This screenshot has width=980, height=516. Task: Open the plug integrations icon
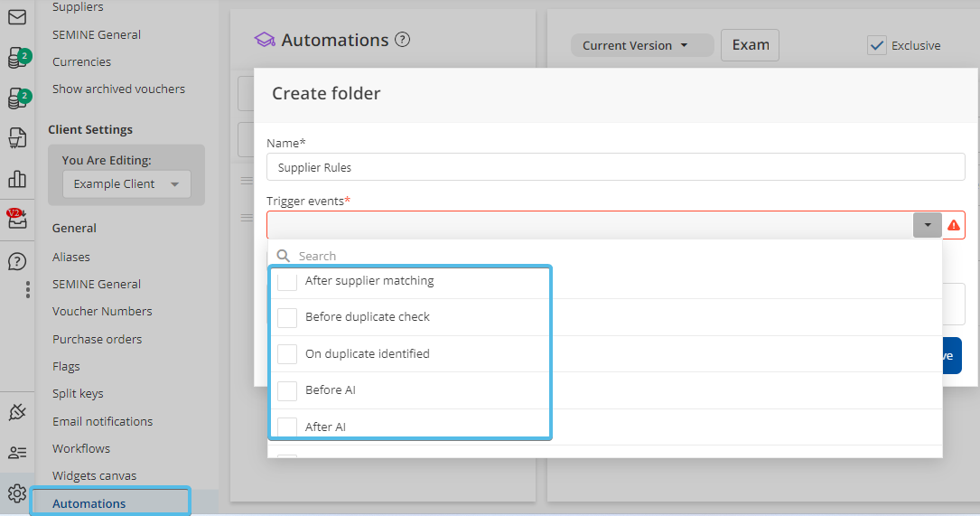pyautogui.click(x=16, y=412)
